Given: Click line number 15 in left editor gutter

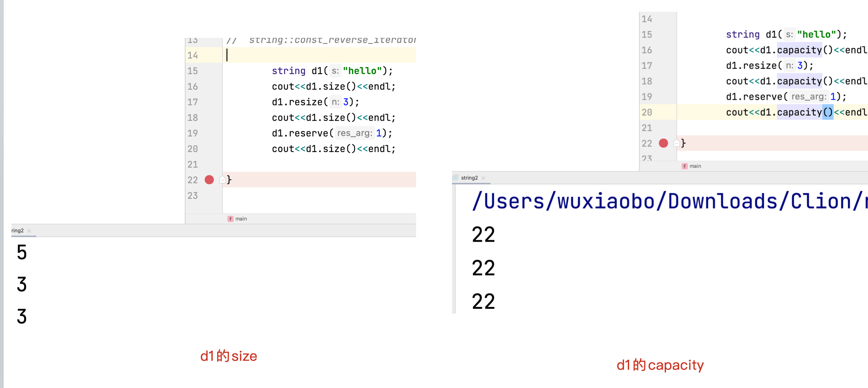Looking at the screenshot, I should 193,71.
